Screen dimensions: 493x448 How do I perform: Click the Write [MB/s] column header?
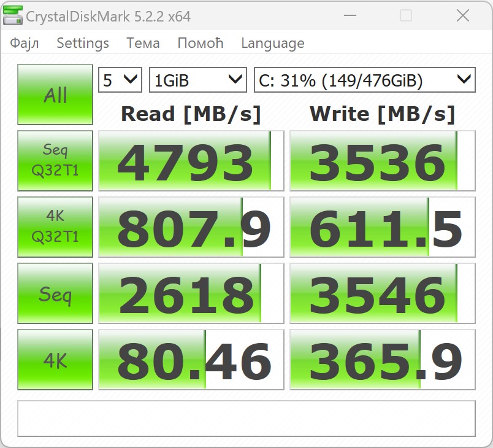[383, 114]
